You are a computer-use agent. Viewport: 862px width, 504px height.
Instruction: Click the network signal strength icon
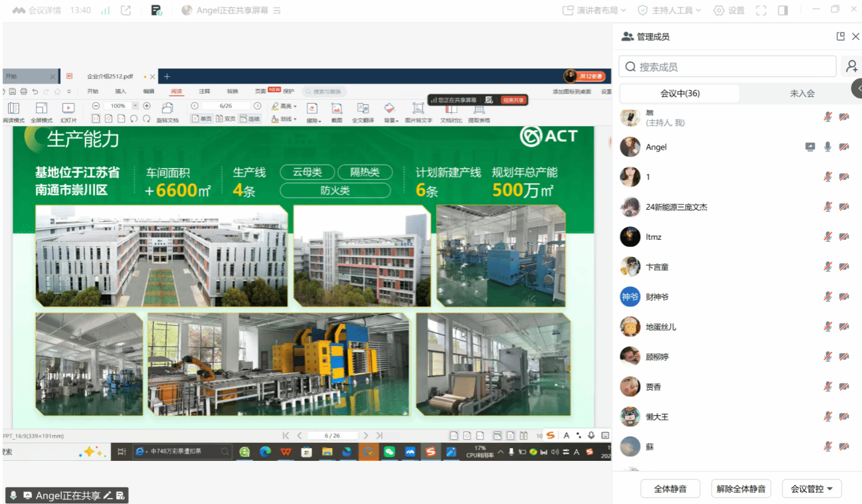pos(106,11)
